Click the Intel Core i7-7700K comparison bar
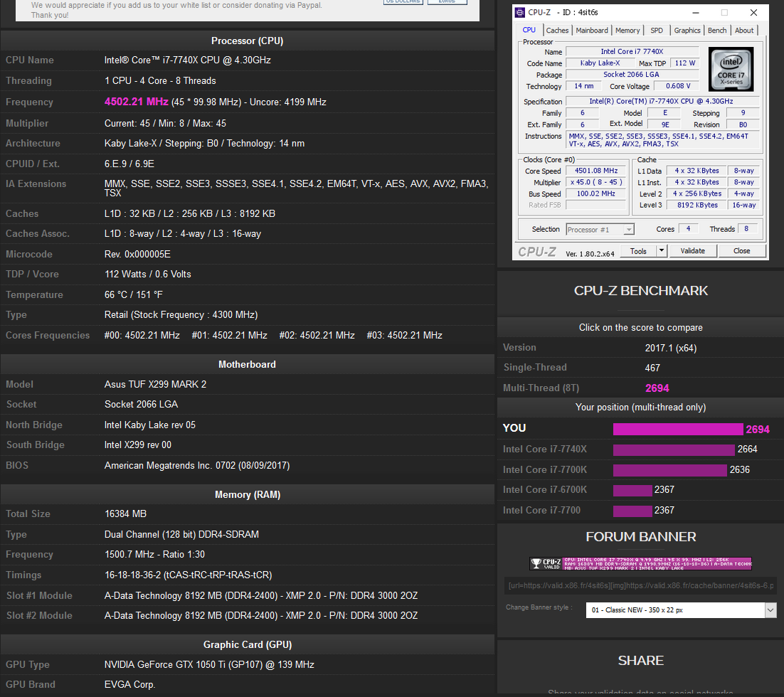Viewport: 784px width, 697px height. click(x=670, y=470)
